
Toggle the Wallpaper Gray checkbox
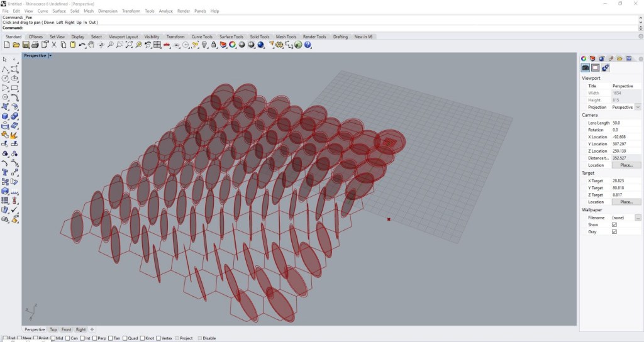click(614, 231)
